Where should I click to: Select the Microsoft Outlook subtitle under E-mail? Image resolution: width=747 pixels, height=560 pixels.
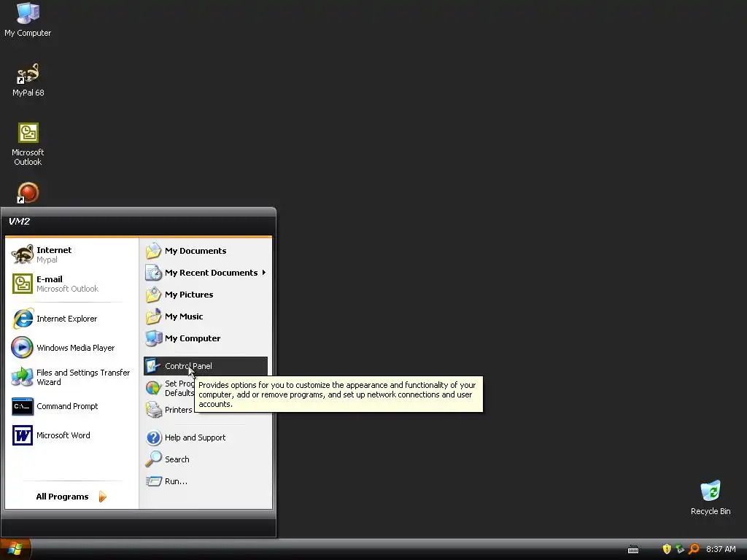pos(68,289)
